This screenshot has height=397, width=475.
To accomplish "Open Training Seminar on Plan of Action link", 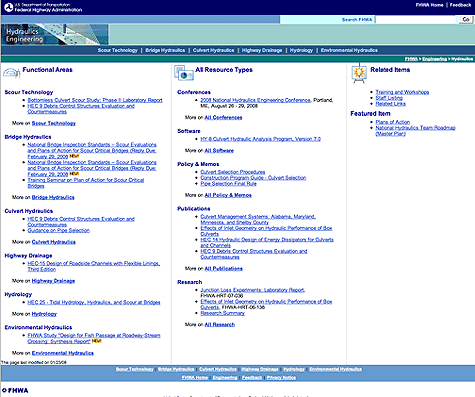I will 86,183.
